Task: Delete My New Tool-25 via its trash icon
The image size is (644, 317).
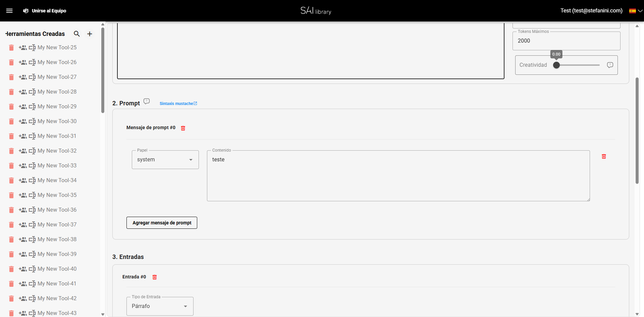Action: coord(11,48)
